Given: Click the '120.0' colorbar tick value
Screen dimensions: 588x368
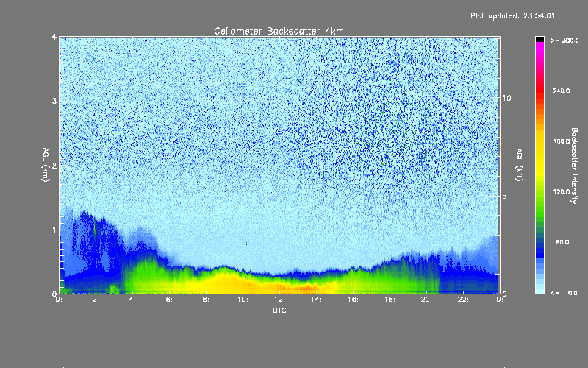Looking at the screenshot, I should pyautogui.click(x=562, y=191).
